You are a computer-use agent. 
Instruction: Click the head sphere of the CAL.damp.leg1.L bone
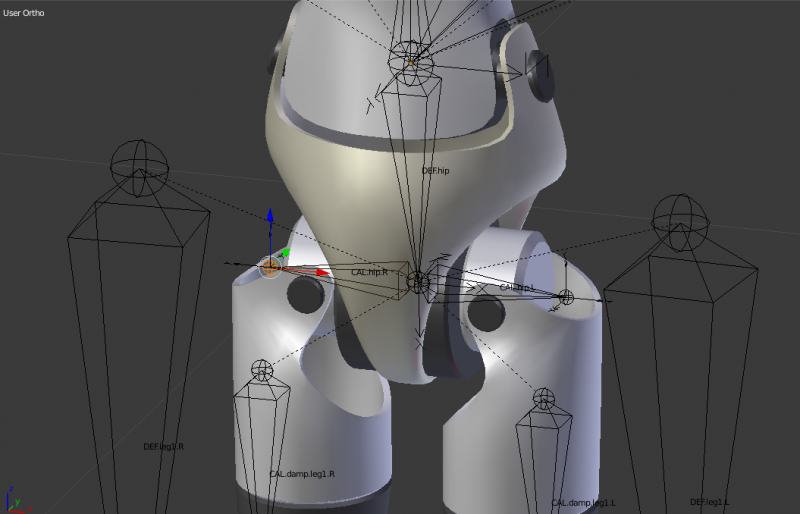(x=543, y=399)
